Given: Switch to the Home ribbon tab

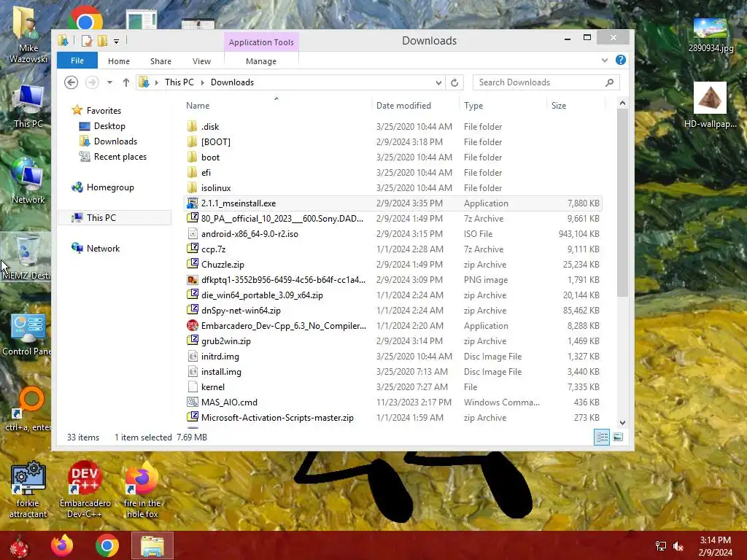Looking at the screenshot, I should pyautogui.click(x=119, y=61).
